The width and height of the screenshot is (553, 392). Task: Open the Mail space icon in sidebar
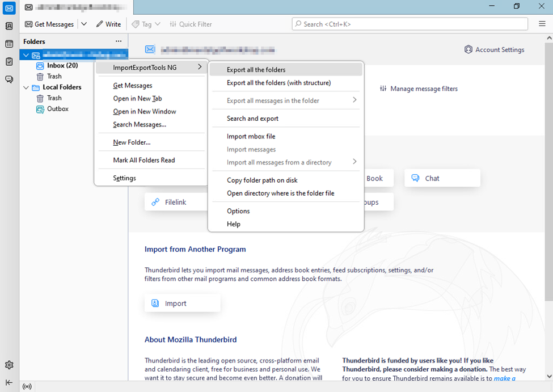(9, 8)
